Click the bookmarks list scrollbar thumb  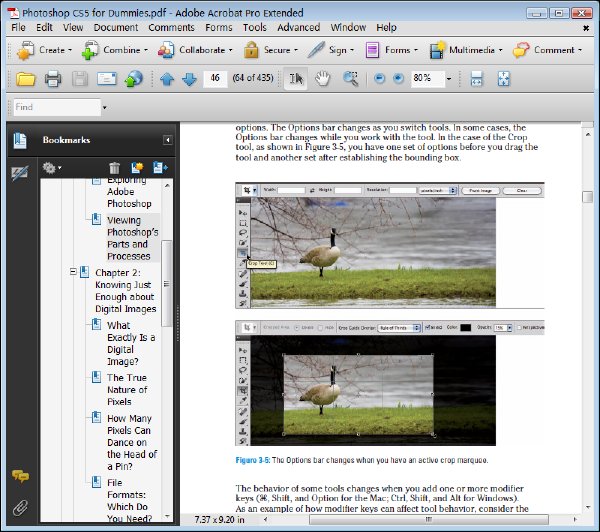166,283
